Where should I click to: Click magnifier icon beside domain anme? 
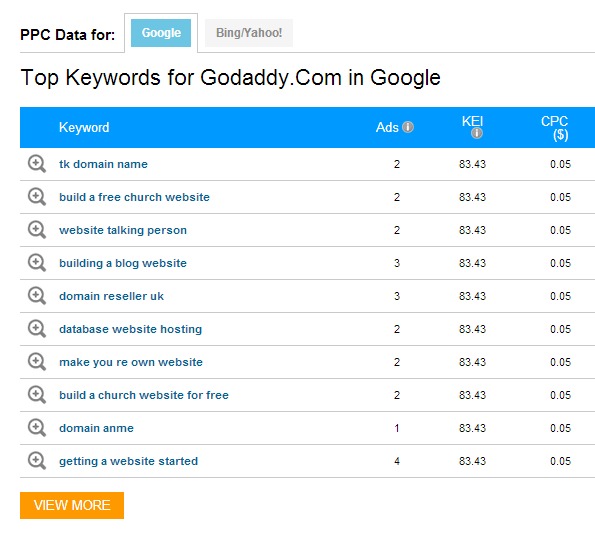click(37, 428)
